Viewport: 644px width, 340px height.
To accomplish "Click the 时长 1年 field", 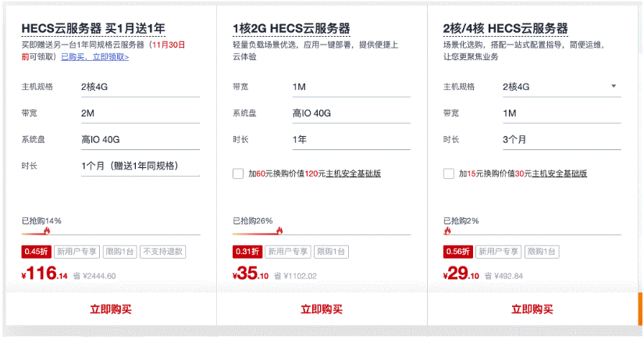I will click(x=351, y=140).
